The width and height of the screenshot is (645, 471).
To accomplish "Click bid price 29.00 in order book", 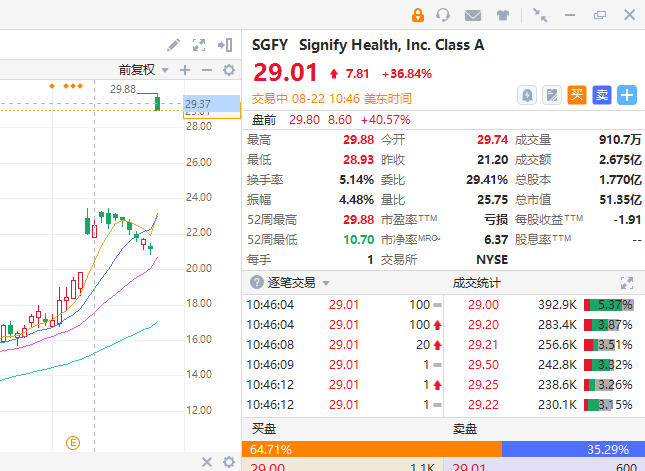I will coord(267,466).
